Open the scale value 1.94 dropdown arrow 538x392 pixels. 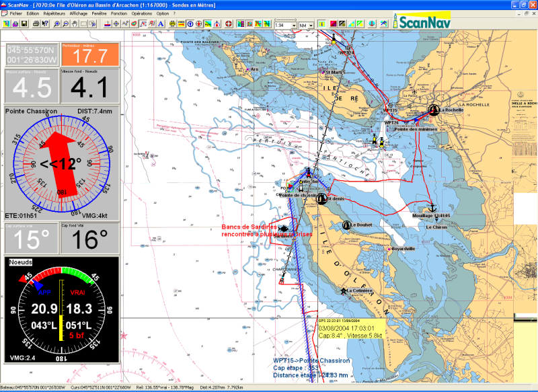[x=294, y=26]
